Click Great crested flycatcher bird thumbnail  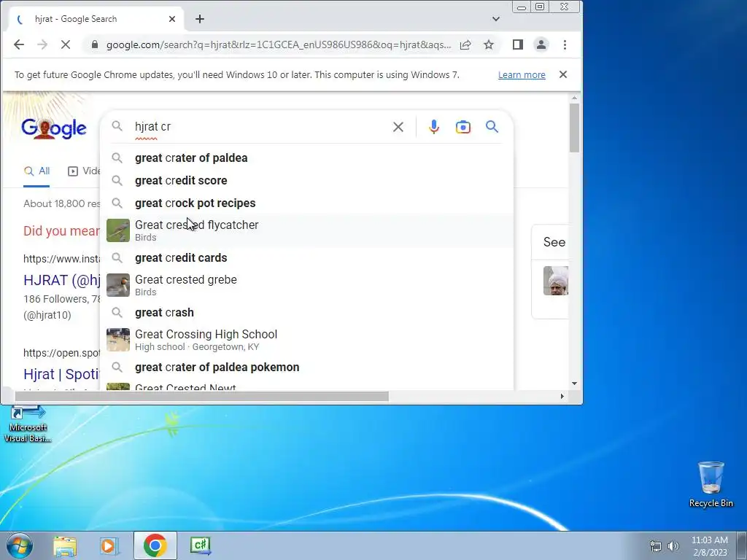[x=117, y=230]
